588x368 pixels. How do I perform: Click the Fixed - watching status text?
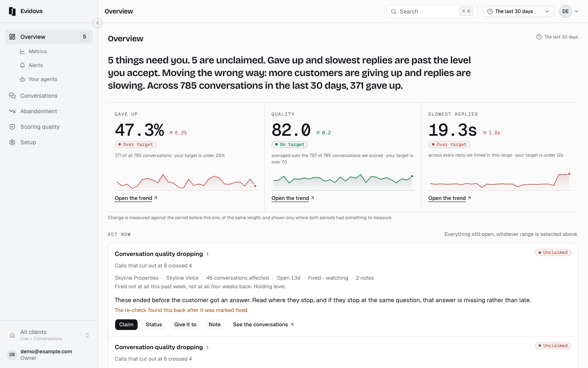coord(328,278)
